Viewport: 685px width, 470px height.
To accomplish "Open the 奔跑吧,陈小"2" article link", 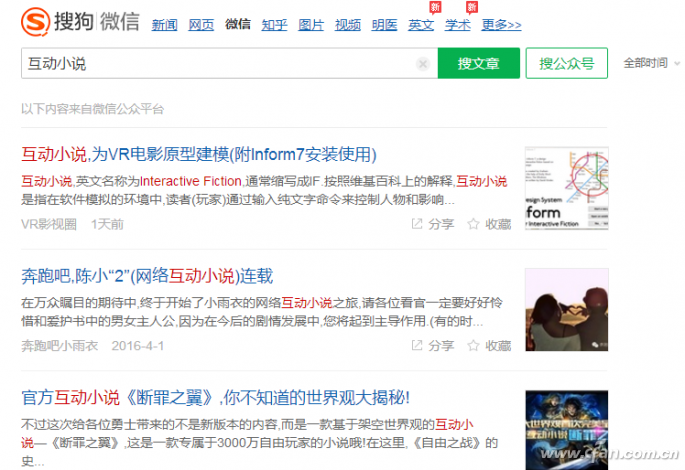I will point(147,276).
